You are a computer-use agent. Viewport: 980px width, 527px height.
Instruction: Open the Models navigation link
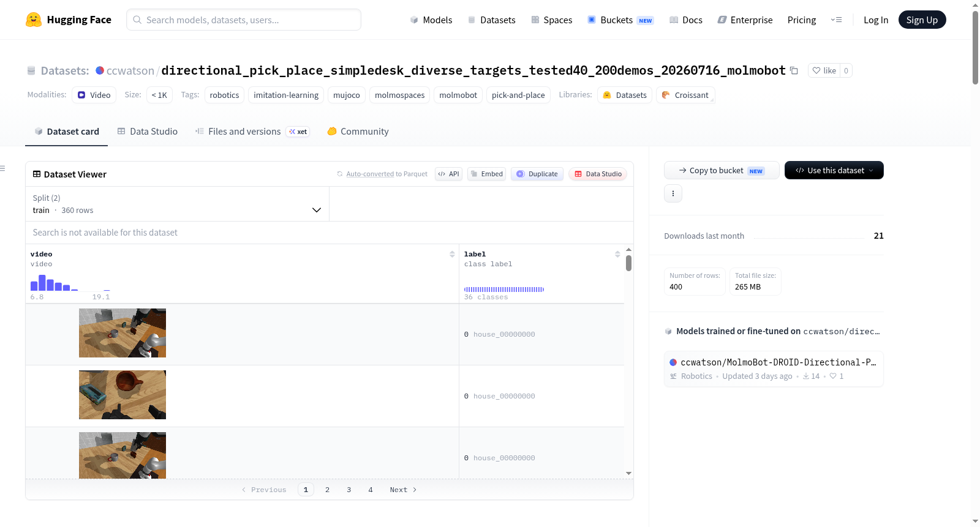pos(431,20)
